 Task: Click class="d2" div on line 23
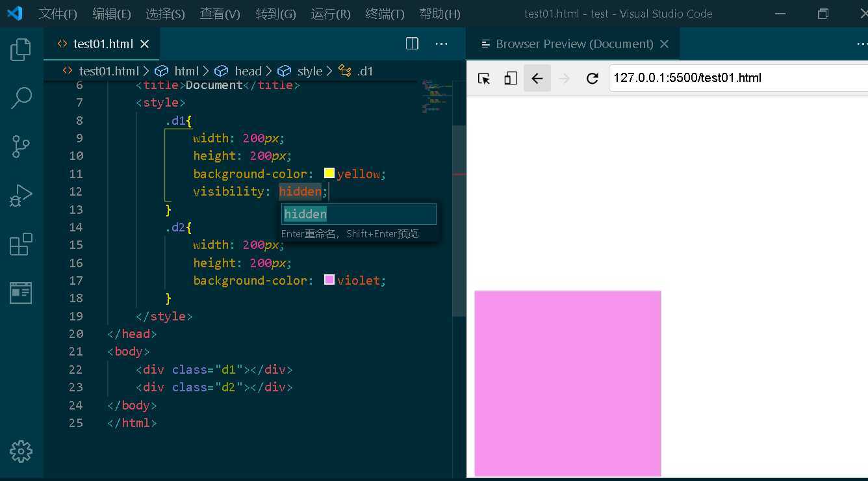point(214,387)
